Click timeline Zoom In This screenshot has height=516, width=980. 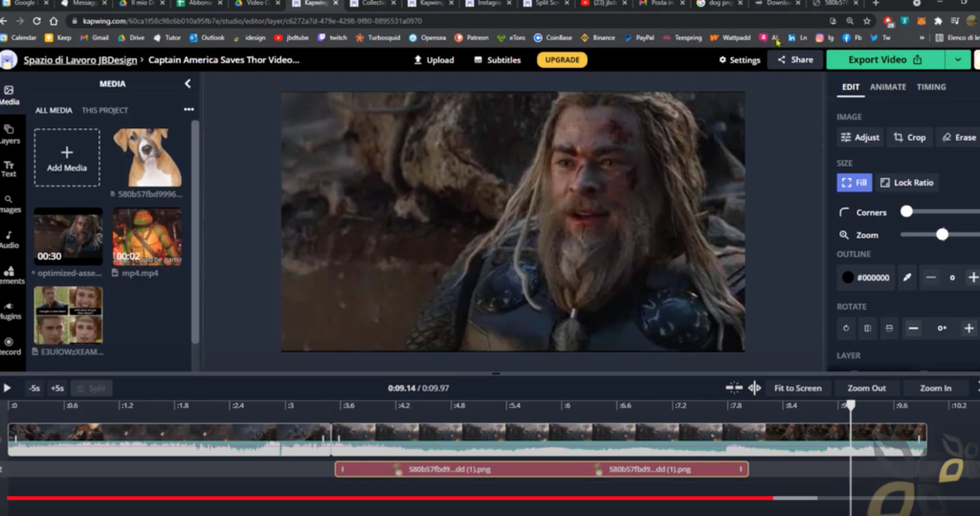[x=935, y=388]
